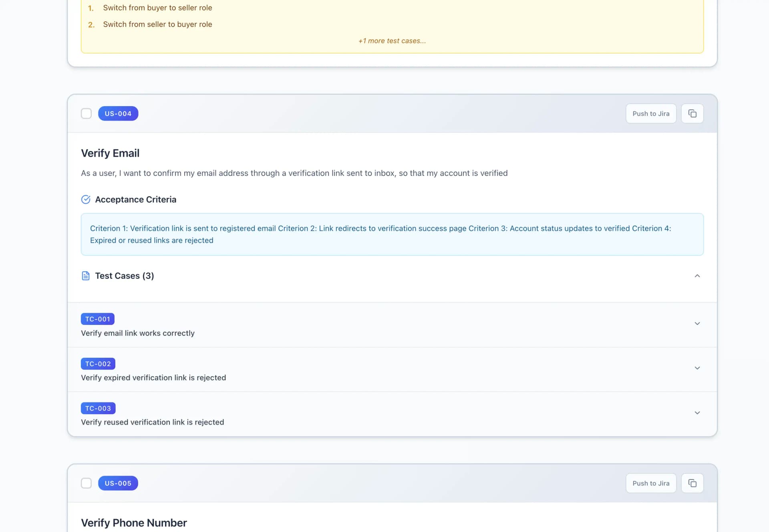The image size is (769, 532).
Task: Click the TC-003 test case badge
Action: 98,408
